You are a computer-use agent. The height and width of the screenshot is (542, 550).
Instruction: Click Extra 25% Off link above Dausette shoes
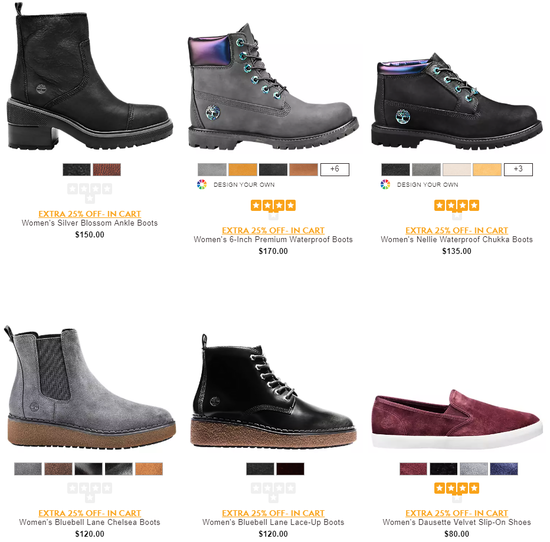(x=457, y=513)
